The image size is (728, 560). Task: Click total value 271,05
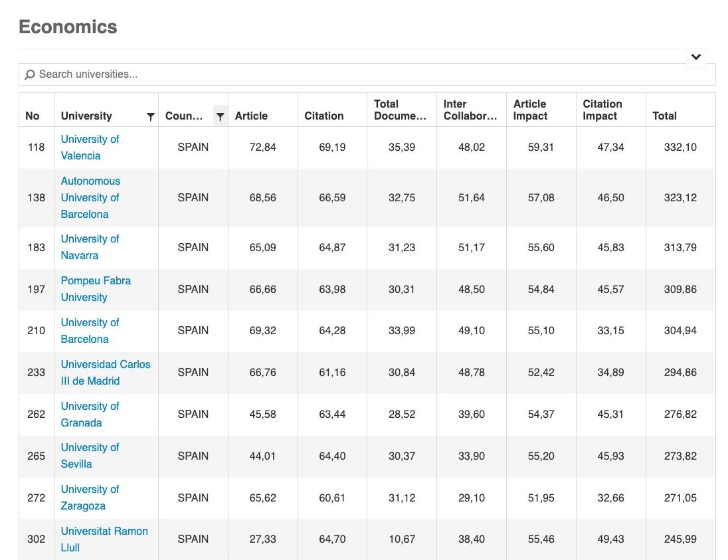(680, 498)
